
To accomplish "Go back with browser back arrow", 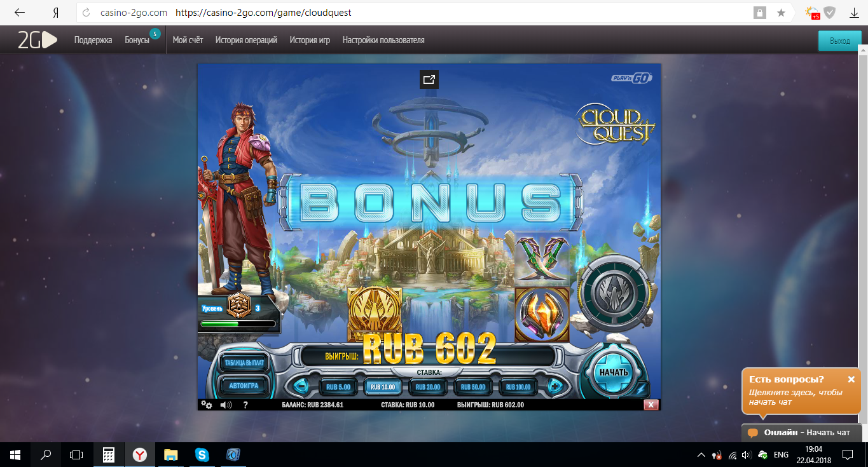I will point(20,13).
